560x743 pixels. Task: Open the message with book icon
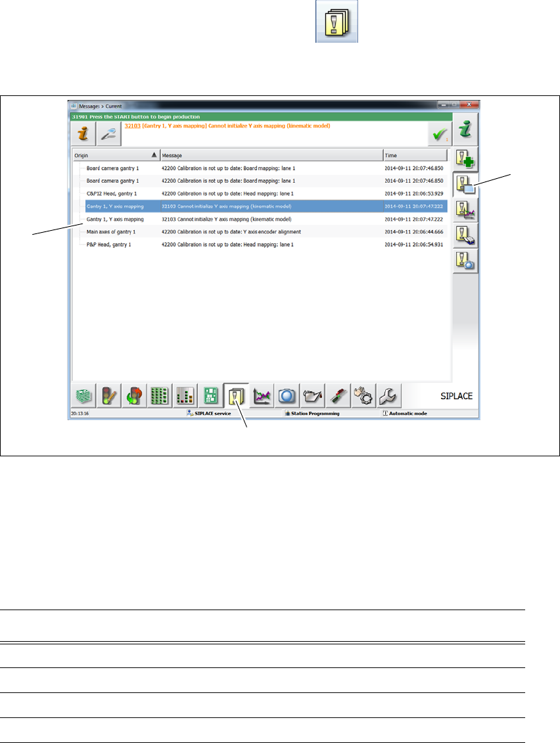[465, 235]
